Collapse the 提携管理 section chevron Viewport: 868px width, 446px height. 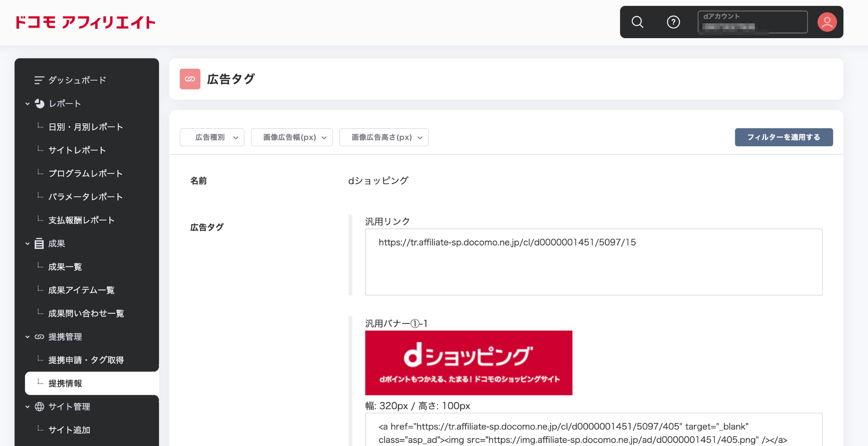[28, 337]
